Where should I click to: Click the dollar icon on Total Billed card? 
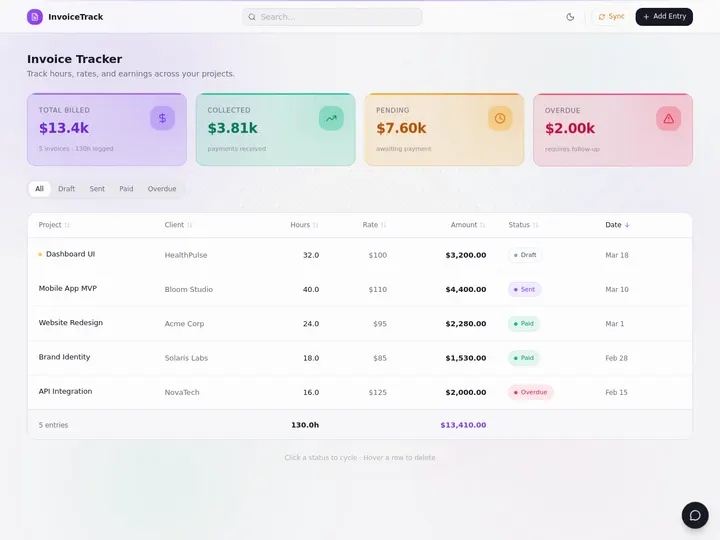(x=162, y=118)
